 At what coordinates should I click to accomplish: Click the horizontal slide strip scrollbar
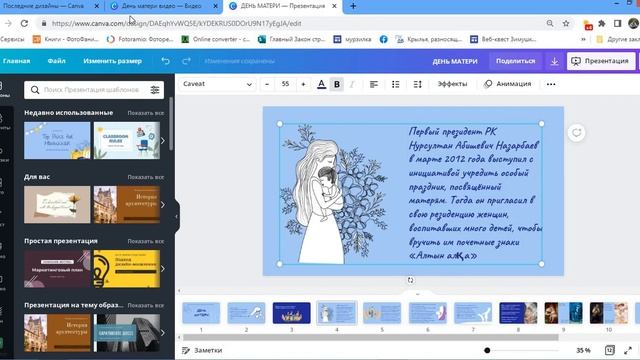[x=371, y=338]
